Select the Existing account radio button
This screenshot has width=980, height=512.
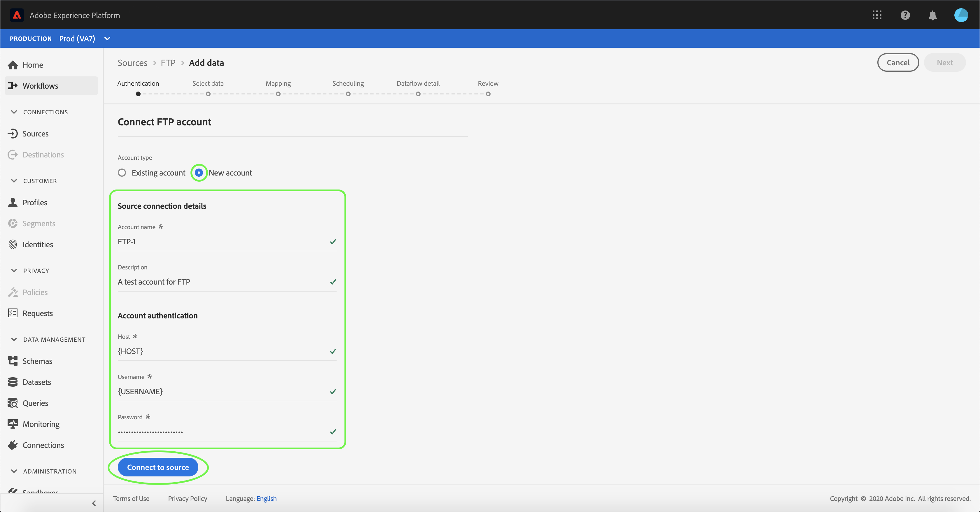click(x=122, y=173)
